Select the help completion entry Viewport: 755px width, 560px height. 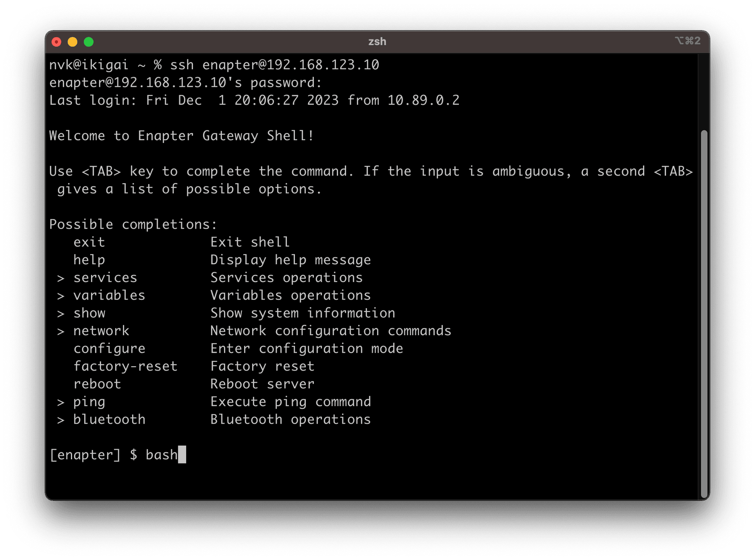click(89, 259)
